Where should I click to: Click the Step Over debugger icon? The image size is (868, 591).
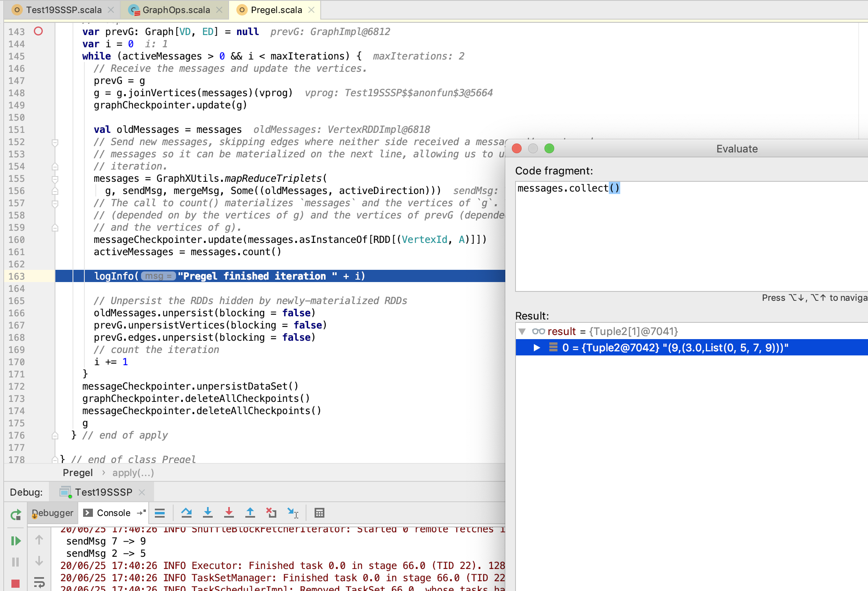click(x=187, y=513)
